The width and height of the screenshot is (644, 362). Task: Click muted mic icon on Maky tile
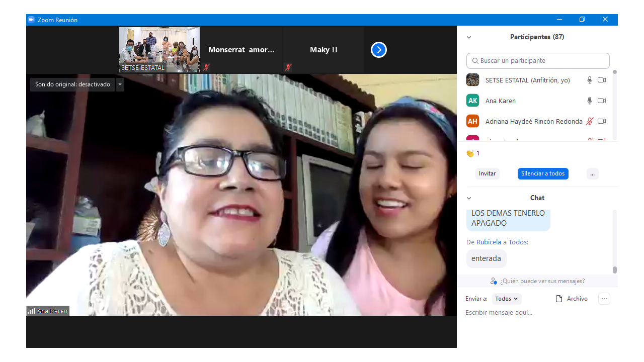[288, 67]
